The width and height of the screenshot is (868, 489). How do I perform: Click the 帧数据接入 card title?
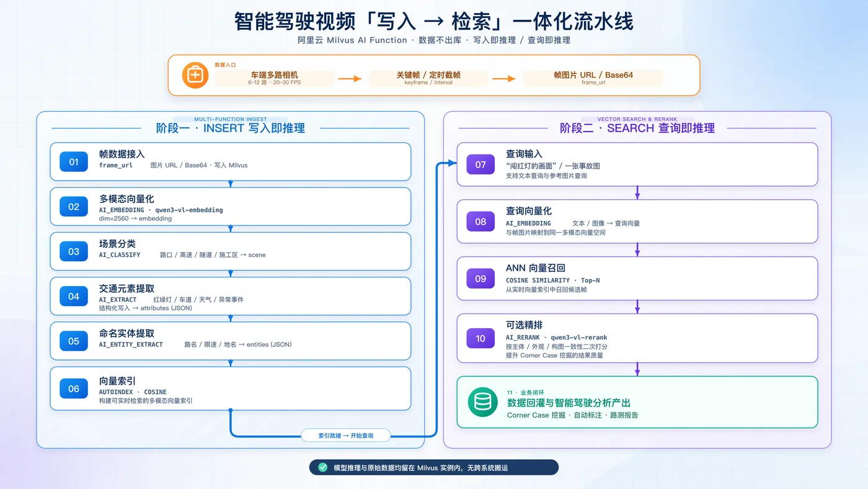point(122,154)
